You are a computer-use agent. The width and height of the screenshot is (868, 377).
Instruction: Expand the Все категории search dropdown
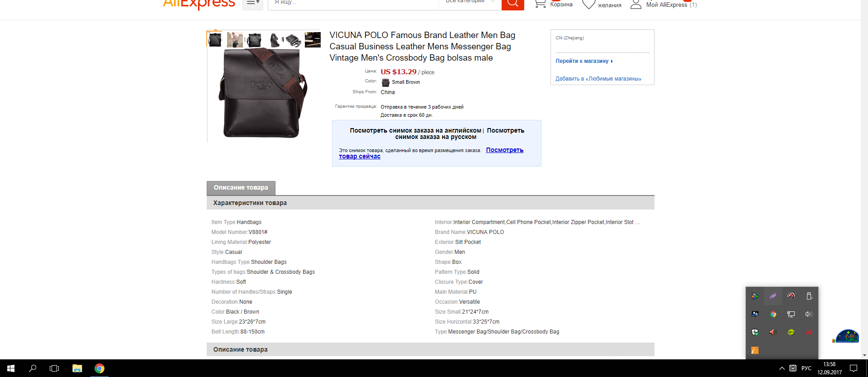point(470,3)
